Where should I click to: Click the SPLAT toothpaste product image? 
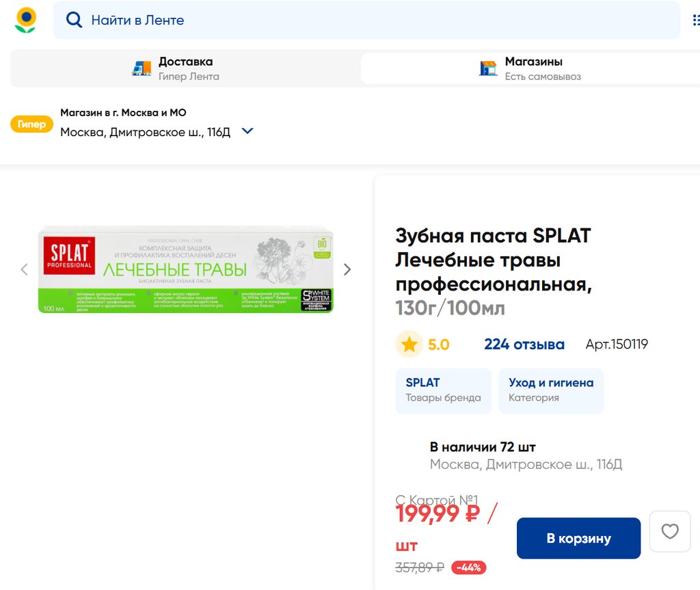[x=185, y=269]
